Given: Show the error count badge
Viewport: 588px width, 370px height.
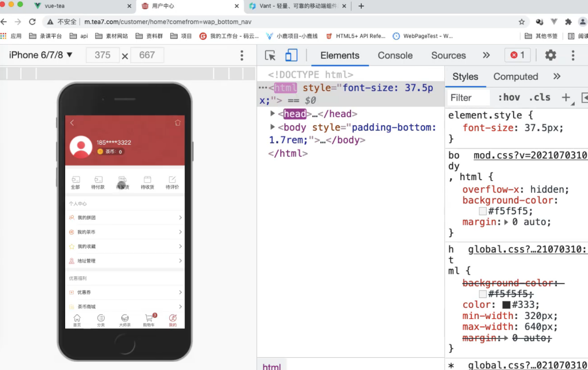Looking at the screenshot, I should pos(517,55).
